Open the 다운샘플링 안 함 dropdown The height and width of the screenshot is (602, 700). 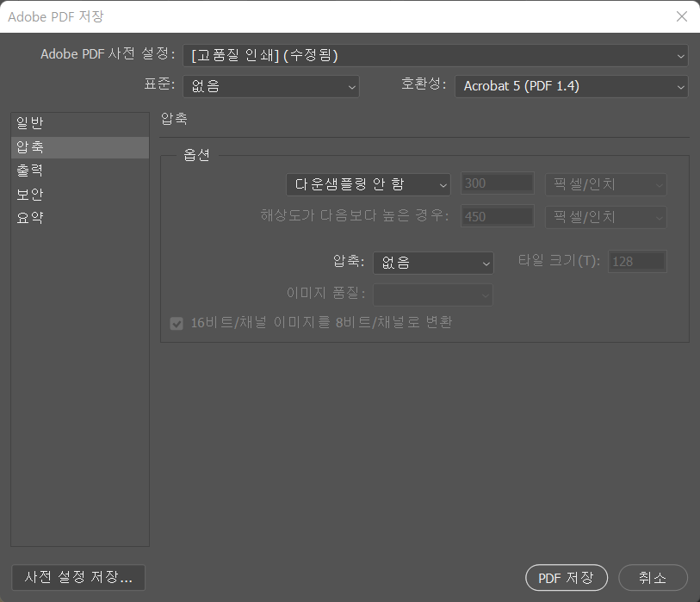(368, 184)
